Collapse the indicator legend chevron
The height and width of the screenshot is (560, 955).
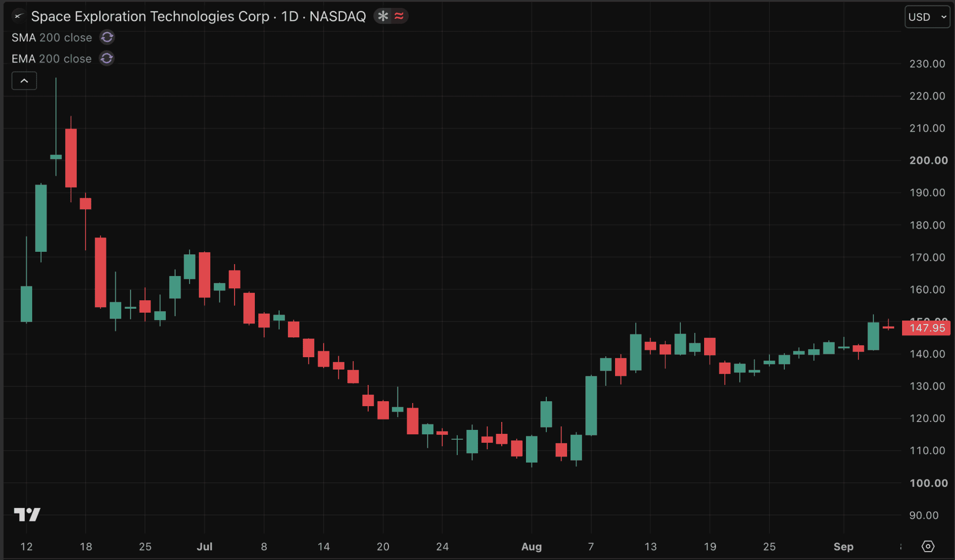click(x=24, y=81)
